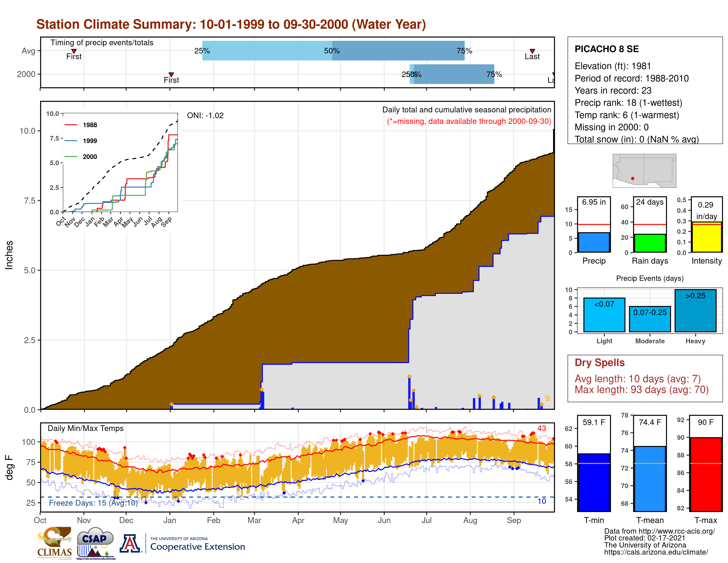Click the 1999 blue legend entry
Viewport: 728px width, 563px height.
[80, 141]
